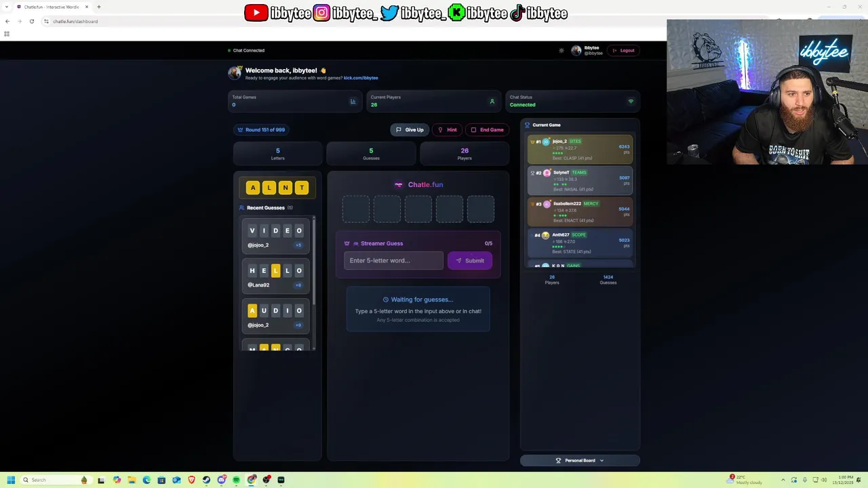Click the SCOPE tag beside Anth627

[579, 235]
